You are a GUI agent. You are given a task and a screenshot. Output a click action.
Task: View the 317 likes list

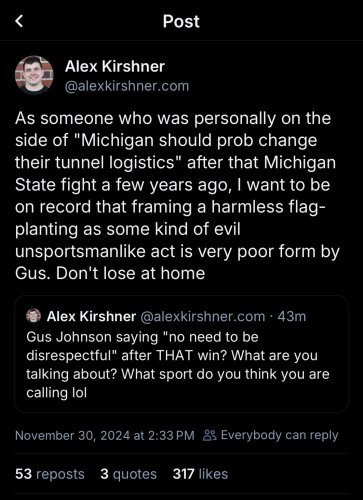click(200, 474)
